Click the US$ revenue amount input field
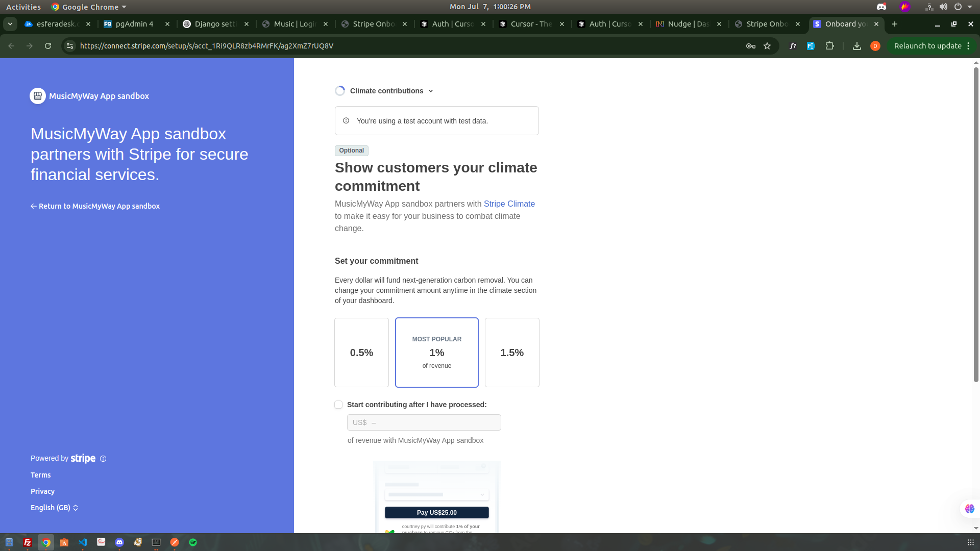This screenshot has height=551, width=980. pyautogui.click(x=424, y=422)
